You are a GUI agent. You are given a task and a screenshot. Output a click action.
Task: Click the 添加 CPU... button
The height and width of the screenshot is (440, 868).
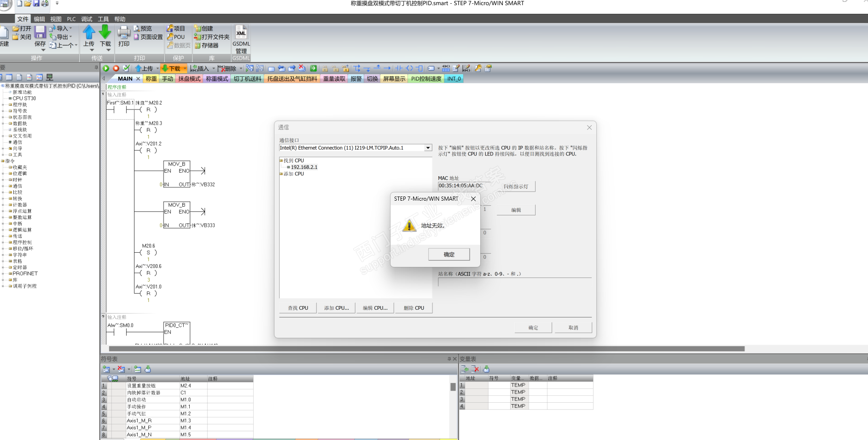click(x=337, y=308)
